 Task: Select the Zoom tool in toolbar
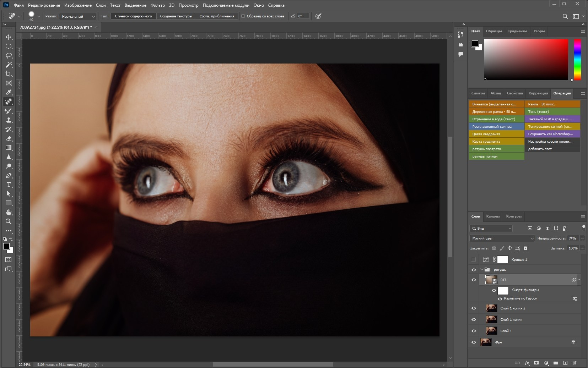point(9,221)
